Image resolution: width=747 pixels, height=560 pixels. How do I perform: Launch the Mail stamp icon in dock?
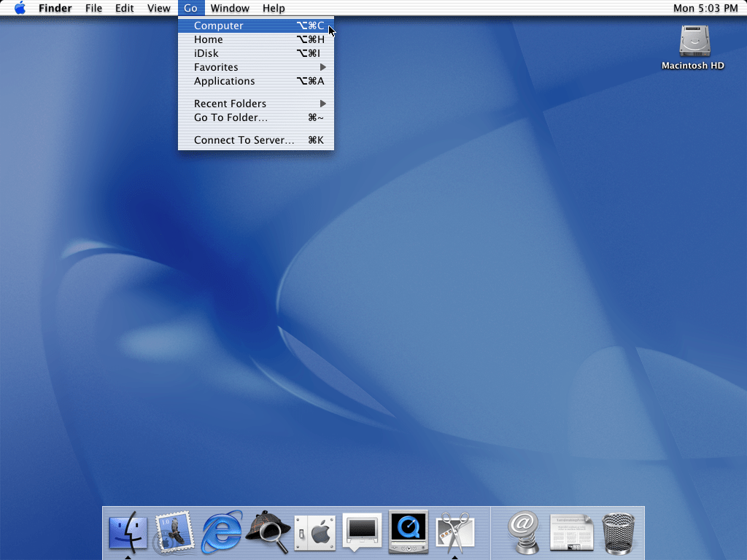click(x=174, y=533)
